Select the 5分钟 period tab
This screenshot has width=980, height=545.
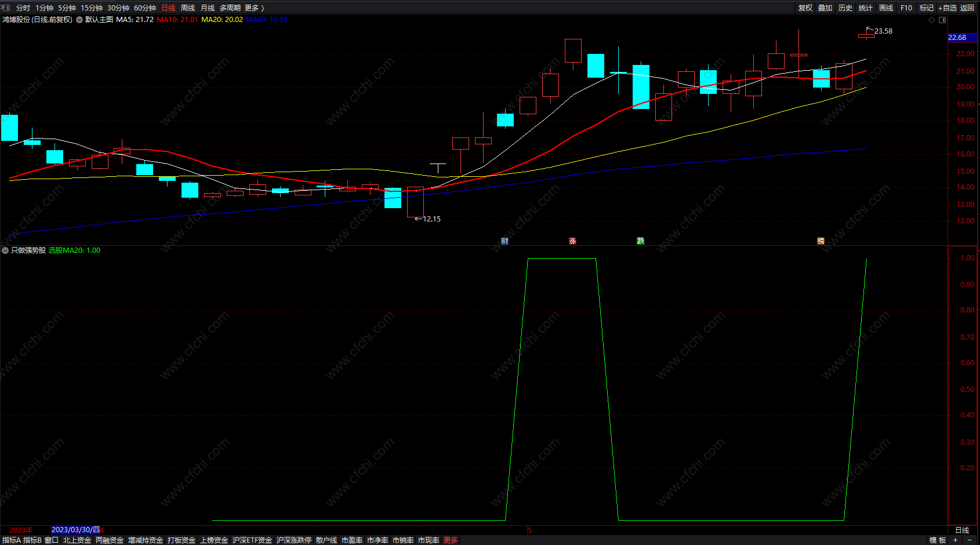(x=67, y=8)
